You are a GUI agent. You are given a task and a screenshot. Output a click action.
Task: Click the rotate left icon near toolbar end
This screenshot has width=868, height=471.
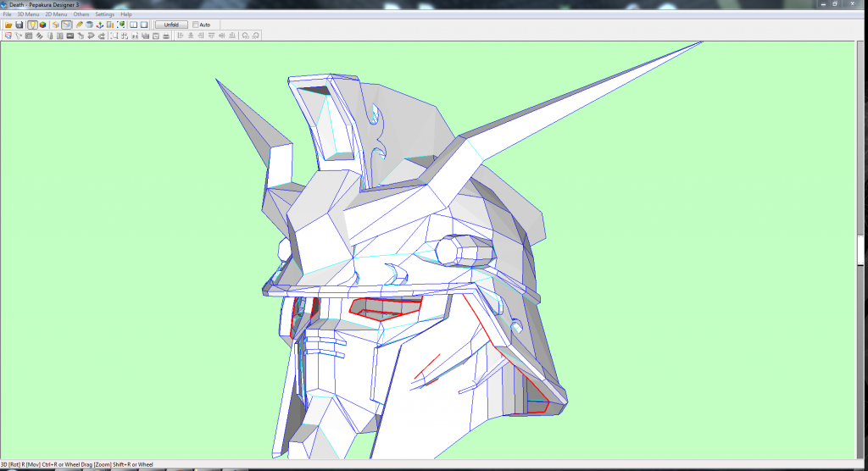pos(246,36)
